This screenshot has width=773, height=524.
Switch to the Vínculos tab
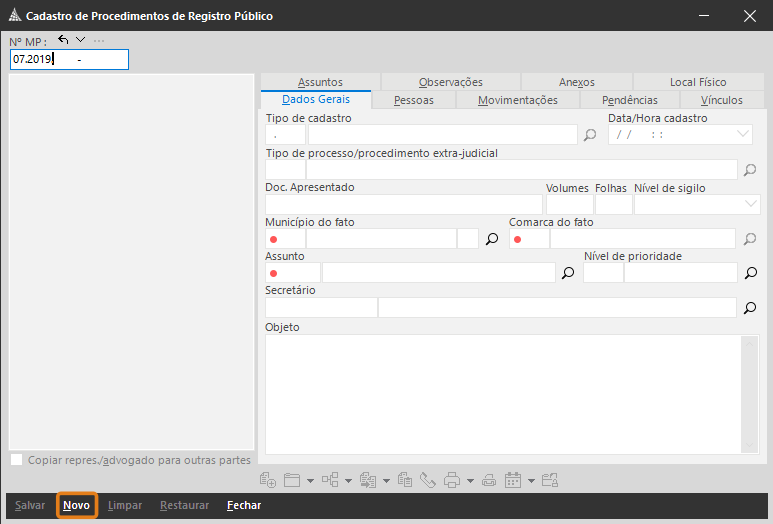[x=722, y=100]
